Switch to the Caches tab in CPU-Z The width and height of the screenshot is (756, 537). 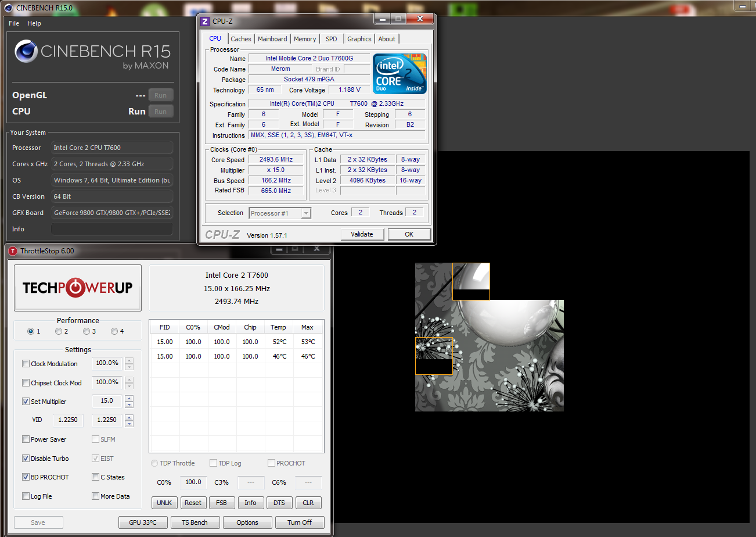[x=241, y=39]
